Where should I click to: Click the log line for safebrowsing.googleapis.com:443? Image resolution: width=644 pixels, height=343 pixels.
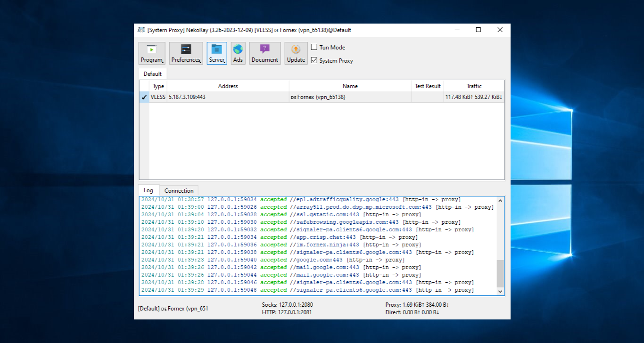pos(301,222)
